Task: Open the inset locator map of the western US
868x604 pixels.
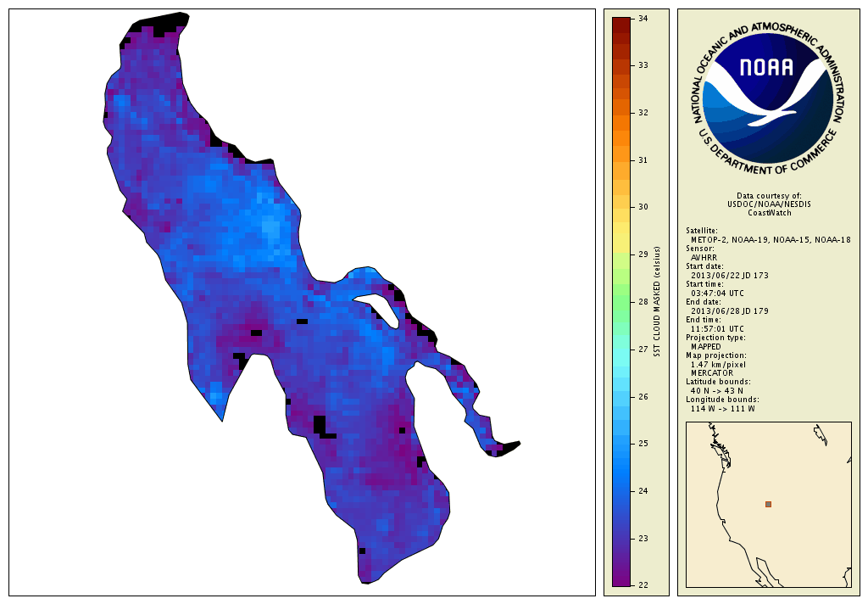Action: pyautogui.click(x=768, y=504)
